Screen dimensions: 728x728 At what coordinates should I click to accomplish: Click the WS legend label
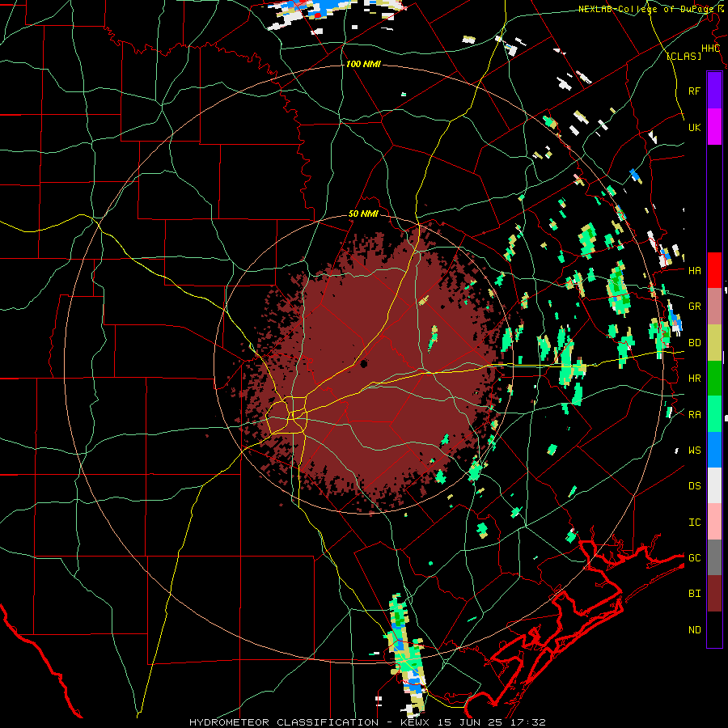coord(695,451)
